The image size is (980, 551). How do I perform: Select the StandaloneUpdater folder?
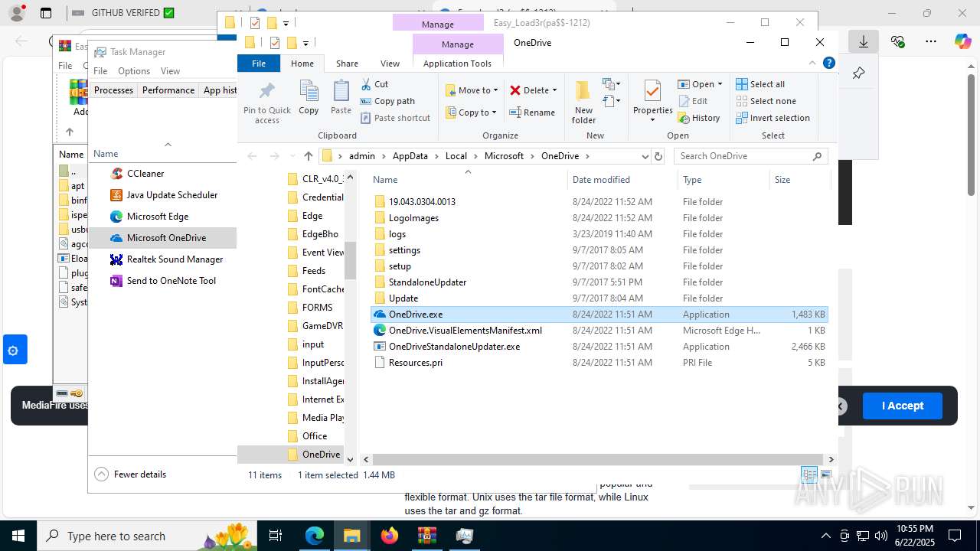[599, 282]
